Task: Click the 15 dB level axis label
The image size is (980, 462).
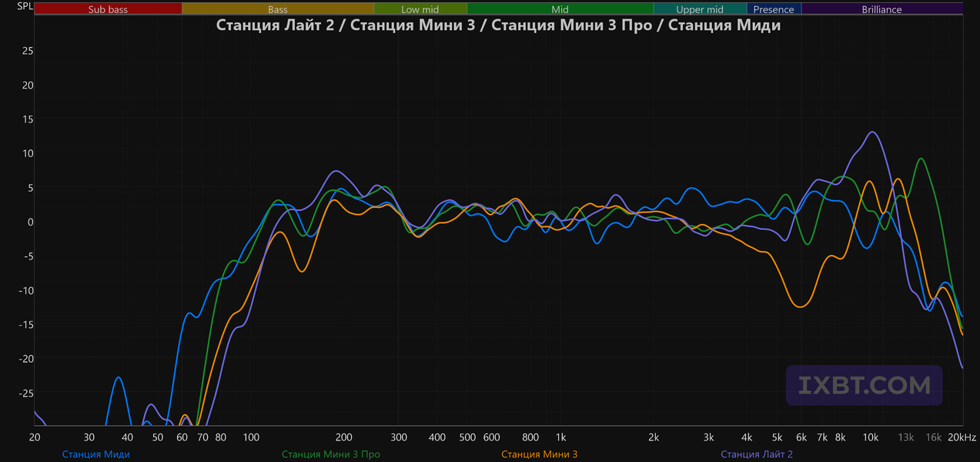Action: [x=28, y=119]
